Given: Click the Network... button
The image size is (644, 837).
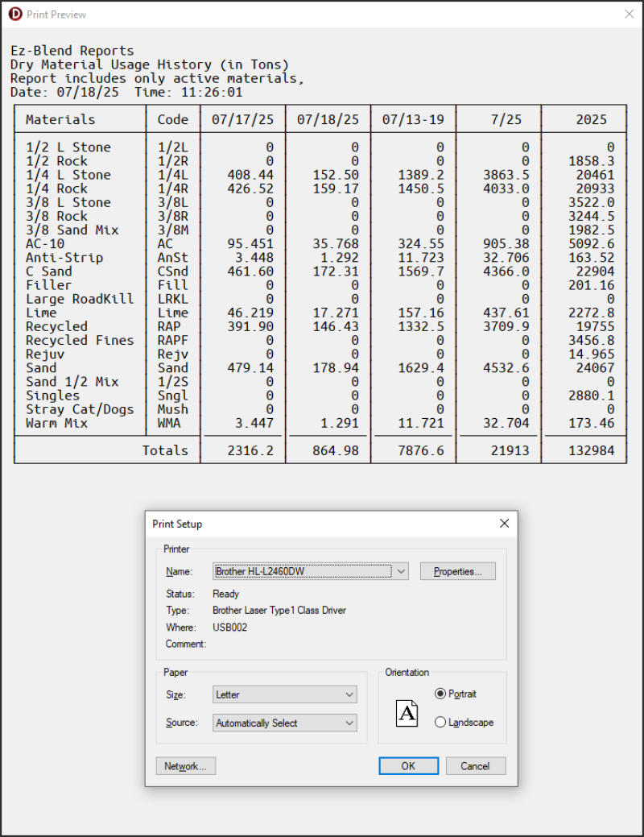Looking at the screenshot, I should 186,766.
